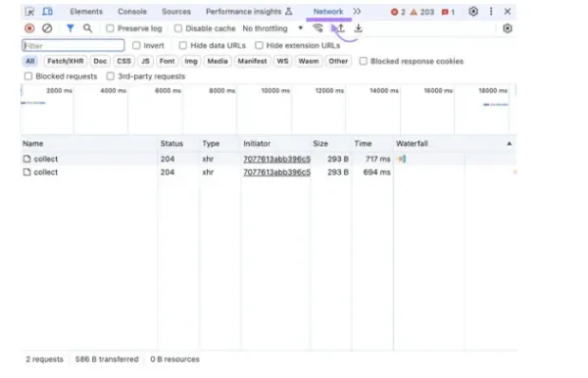Click the import HAR upload icon
588x378 pixels.
pyautogui.click(x=340, y=28)
